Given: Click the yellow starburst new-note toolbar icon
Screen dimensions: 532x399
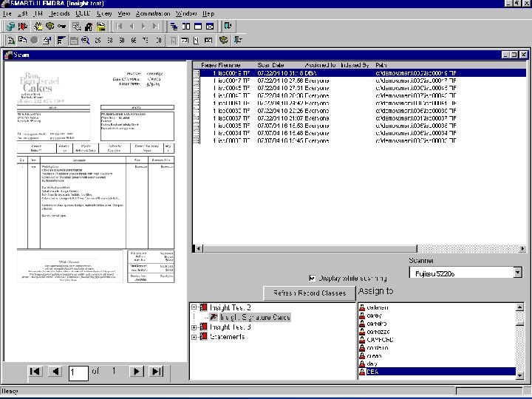Looking at the screenshot, I should click(38, 26).
